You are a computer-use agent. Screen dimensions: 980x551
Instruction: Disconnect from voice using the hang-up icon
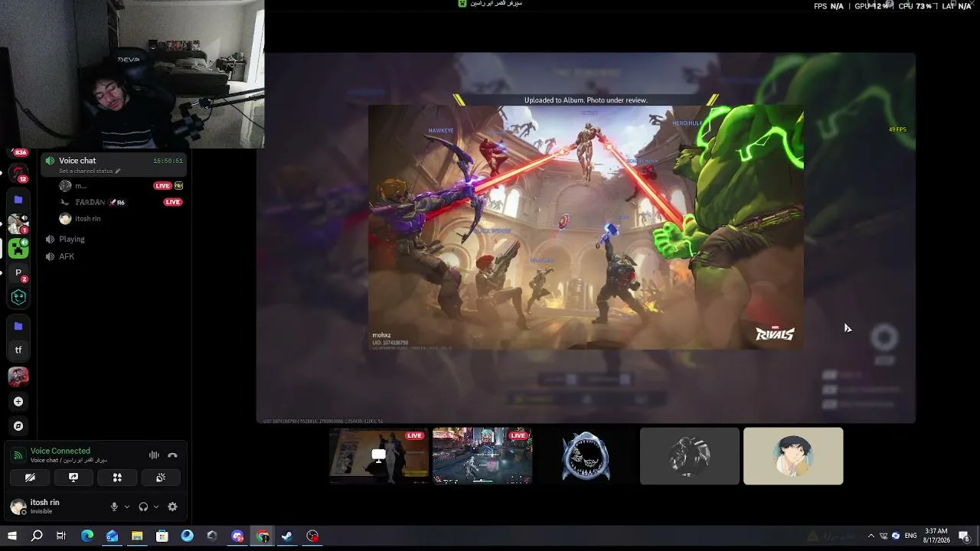point(172,455)
